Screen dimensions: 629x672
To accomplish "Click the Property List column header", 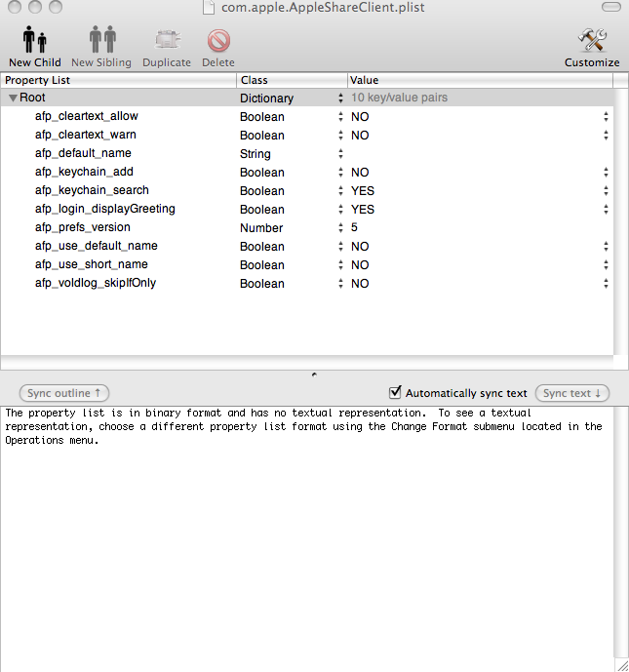I will click(x=119, y=80).
